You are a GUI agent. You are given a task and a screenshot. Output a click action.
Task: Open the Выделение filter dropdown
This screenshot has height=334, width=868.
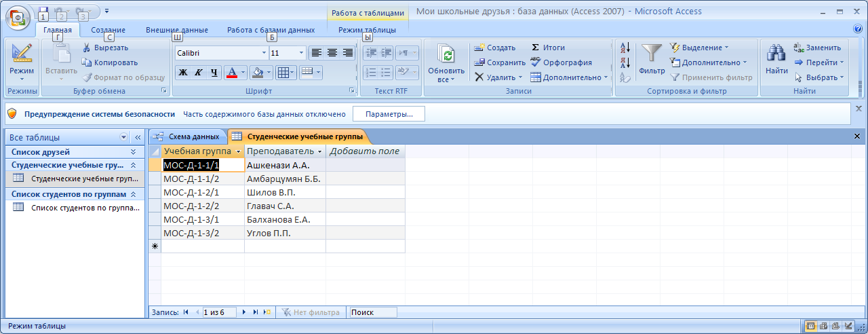(699, 48)
